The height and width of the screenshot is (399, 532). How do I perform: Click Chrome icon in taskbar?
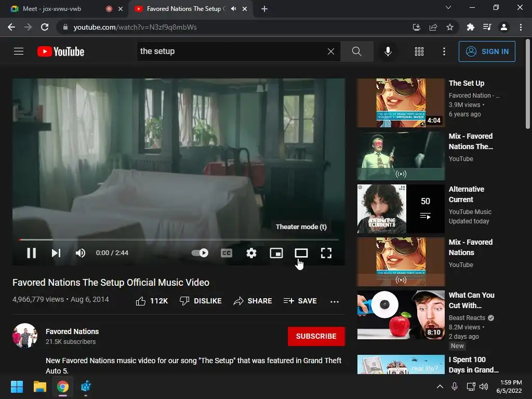pyautogui.click(x=63, y=387)
